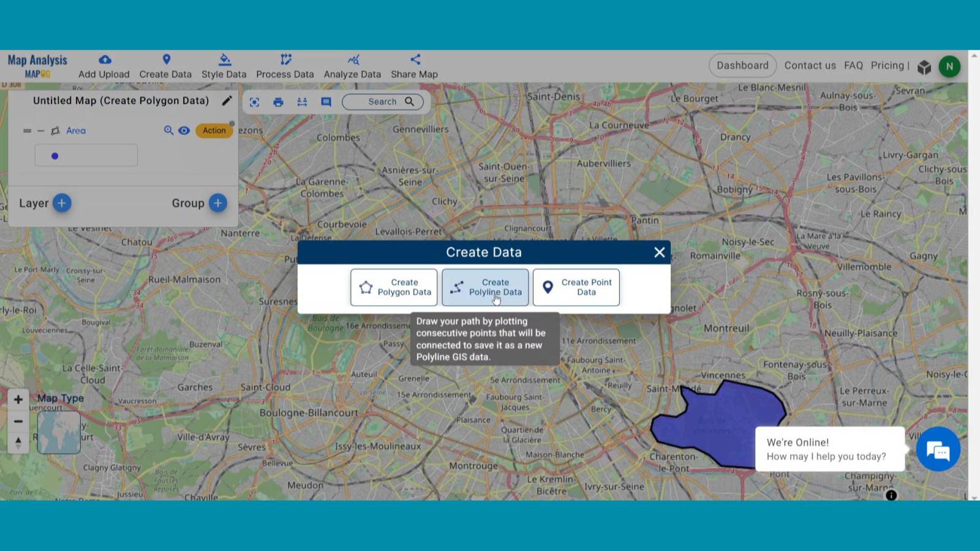
Task: Choose Create Point Data option
Action: (x=576, y=287)
